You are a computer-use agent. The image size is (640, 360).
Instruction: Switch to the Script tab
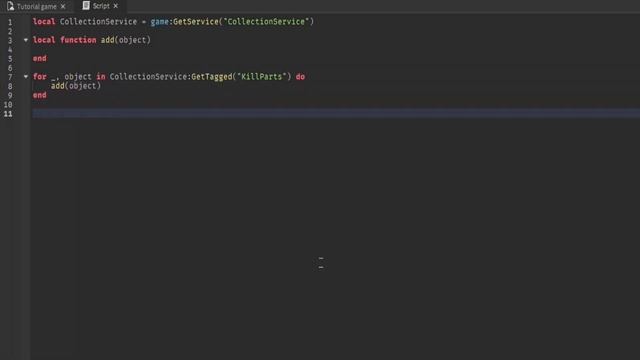point(100,6)
